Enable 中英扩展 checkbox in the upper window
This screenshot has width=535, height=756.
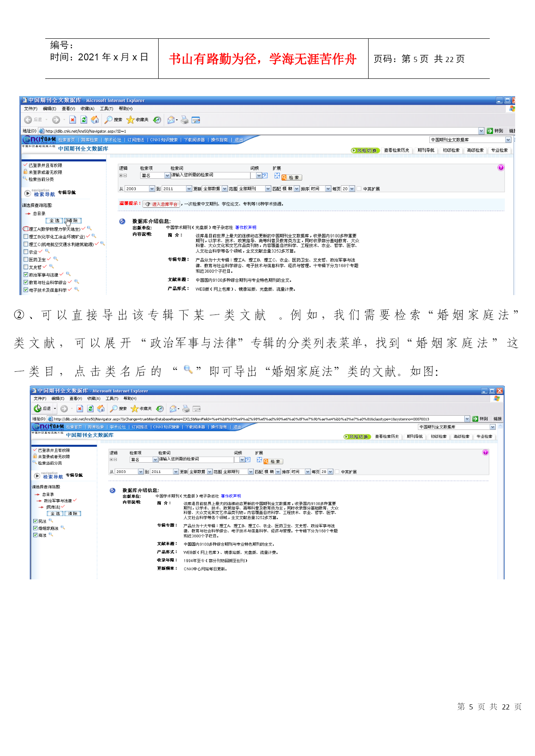click(x=359, y=189)
